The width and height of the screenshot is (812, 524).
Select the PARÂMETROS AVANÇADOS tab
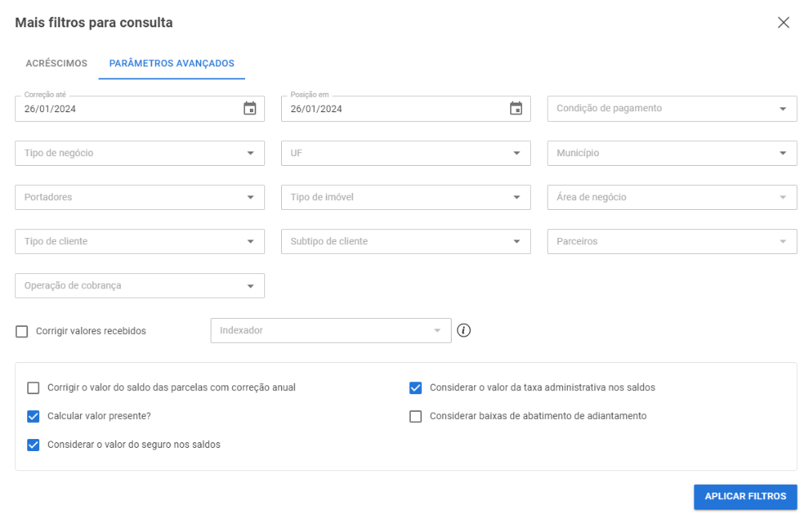171,62
